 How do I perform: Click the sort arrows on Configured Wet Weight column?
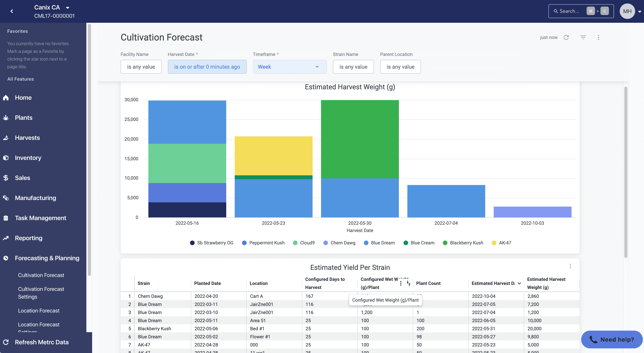click(x=408, y=283)
